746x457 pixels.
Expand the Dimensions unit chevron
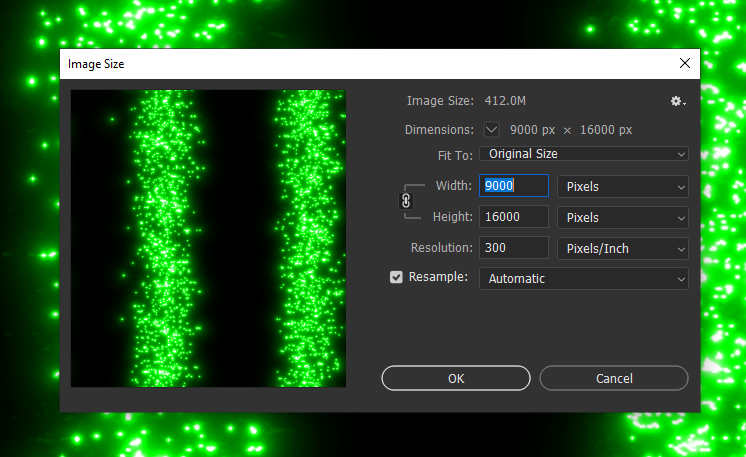pyautogui.click(x=491, y=129)
